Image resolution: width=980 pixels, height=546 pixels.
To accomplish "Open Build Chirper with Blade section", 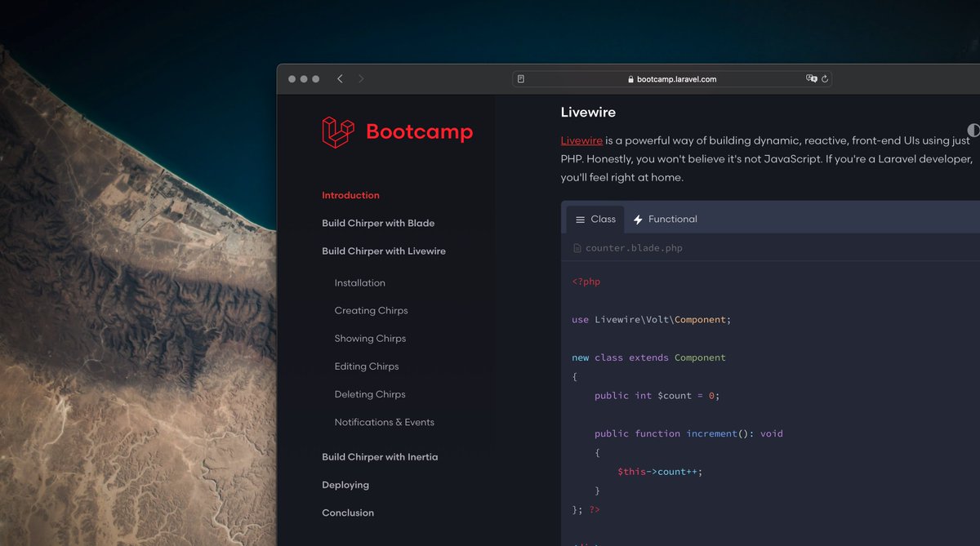I will point(378,223).
